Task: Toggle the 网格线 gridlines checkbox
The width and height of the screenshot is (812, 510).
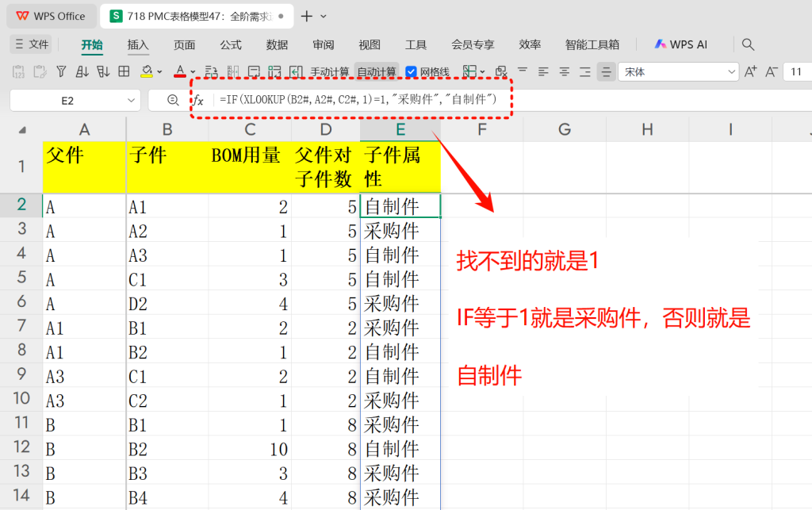Action: pos(412,72)
